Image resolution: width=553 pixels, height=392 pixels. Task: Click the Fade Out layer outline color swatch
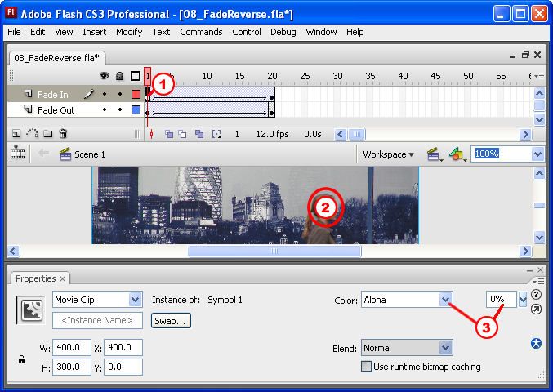tap(136, 109)
